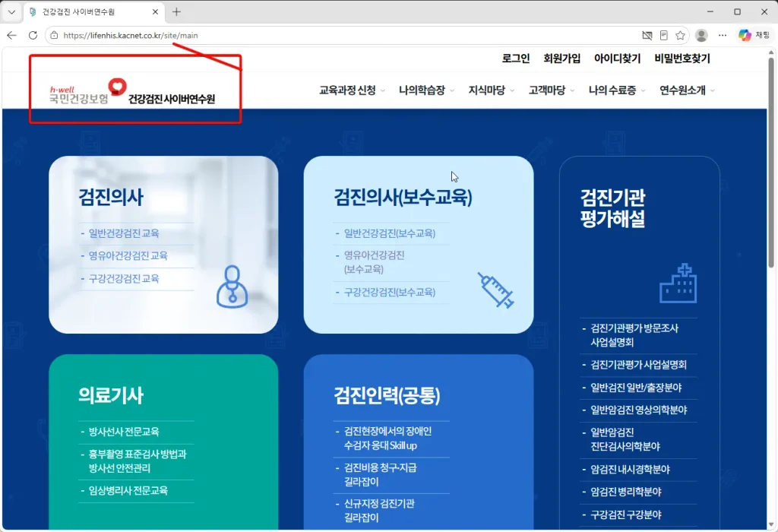Image resolution: width=778 pixels, height=532 pixels.
Task: Open 검진비용 청구·지급 길라잡이 link
Action: (381, 474)
